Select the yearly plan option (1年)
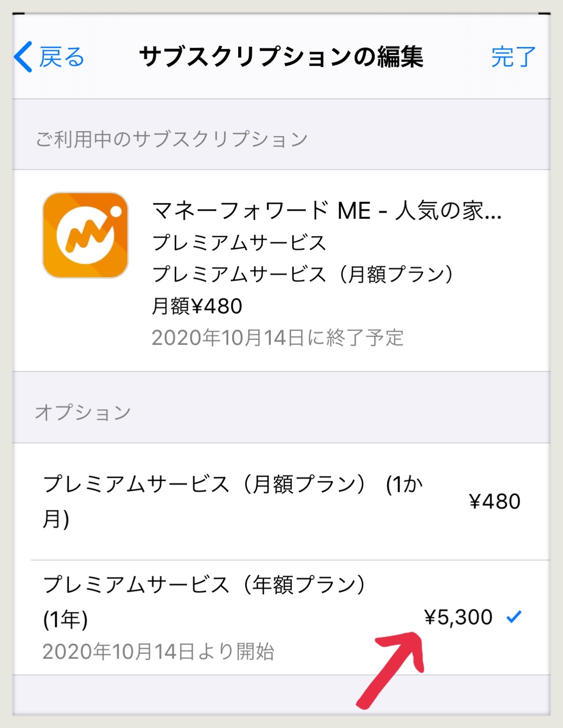 coord(281,617)
